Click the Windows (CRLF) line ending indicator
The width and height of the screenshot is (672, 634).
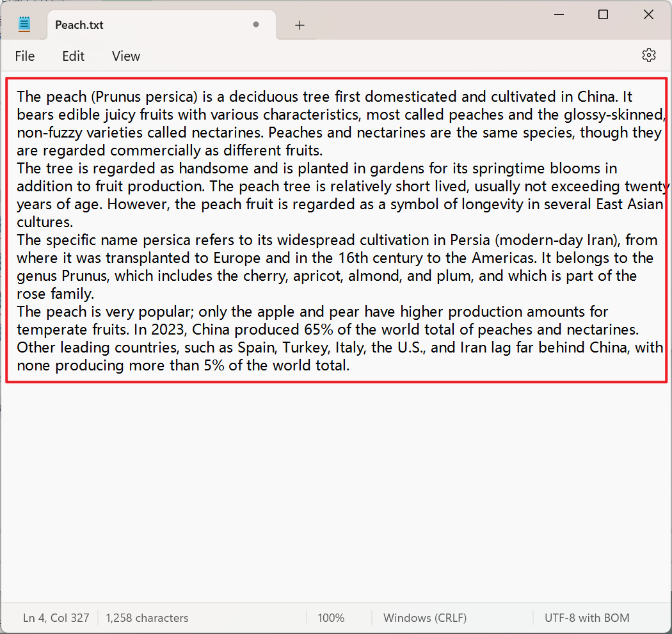pos(425,618)
